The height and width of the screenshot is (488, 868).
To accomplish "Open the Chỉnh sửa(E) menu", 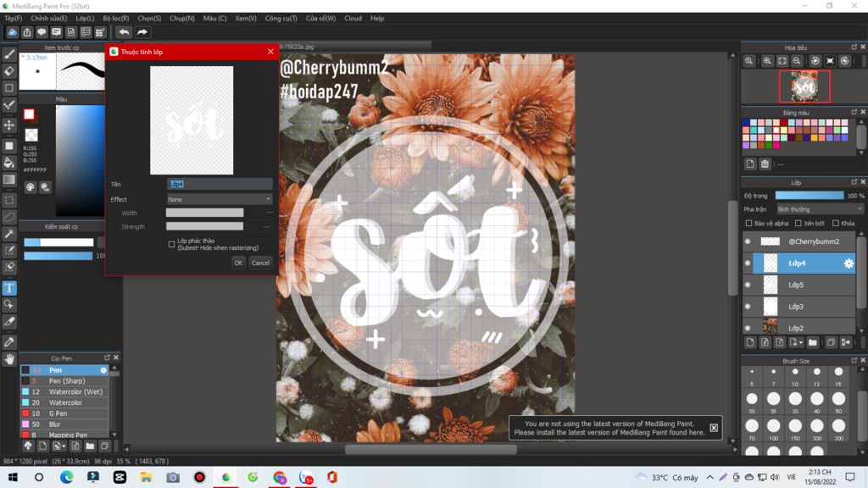I will pyautogui.click(x=48, y=19).
